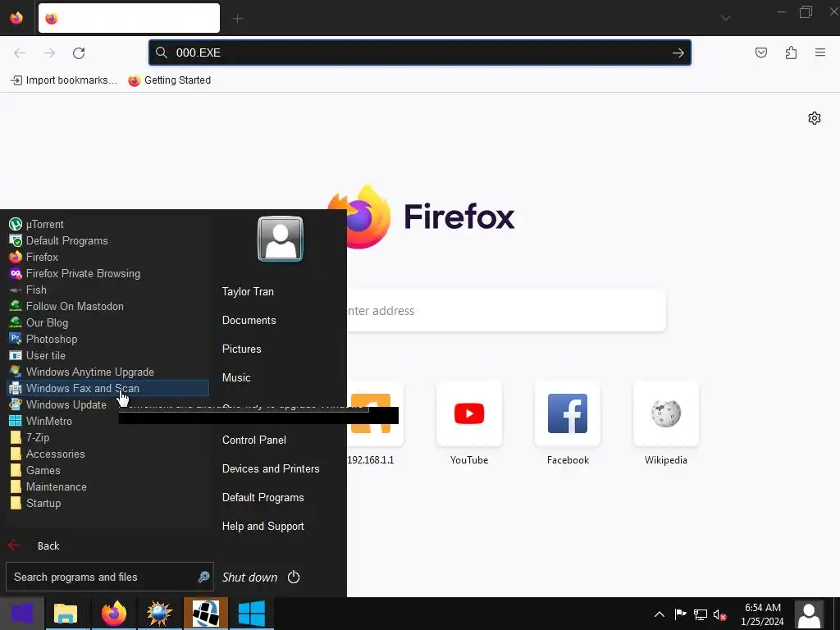Click the Windows logo taskbar icon
Image resolution: width=840 pixels, height=630 pixels.
pos(251,614)
